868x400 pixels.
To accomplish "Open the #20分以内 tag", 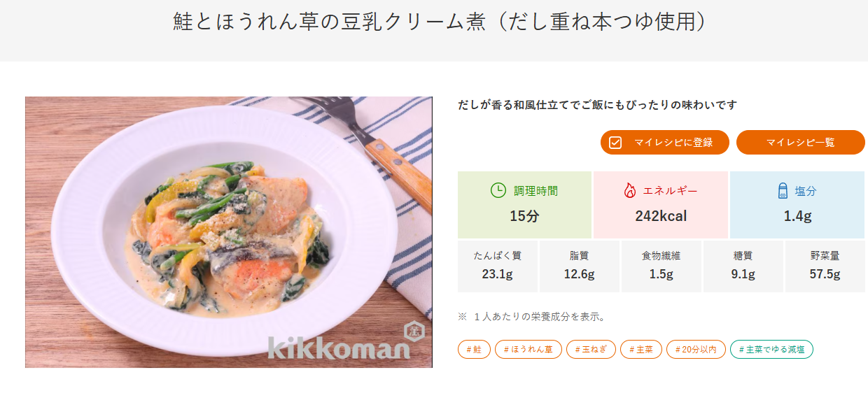I will click(x=695, y=350).
